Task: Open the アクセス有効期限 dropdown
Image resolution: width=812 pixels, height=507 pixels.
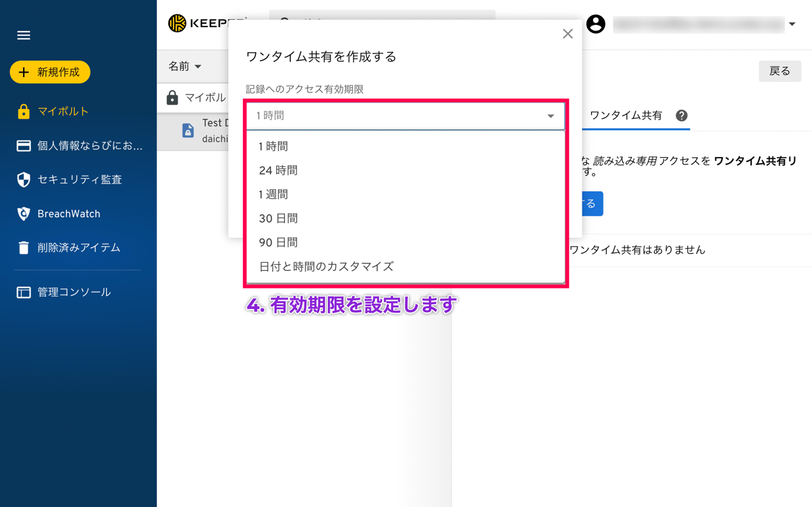Action: [x=405, y=115]
